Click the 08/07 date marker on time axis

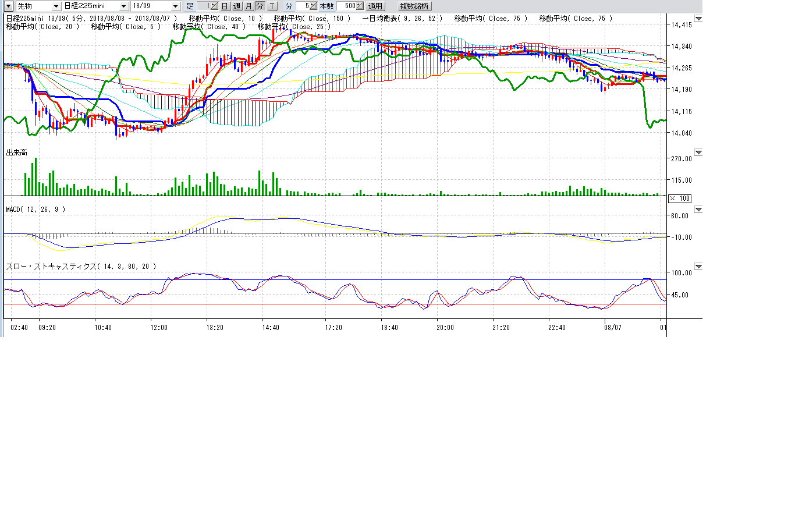tap(612, 328)
